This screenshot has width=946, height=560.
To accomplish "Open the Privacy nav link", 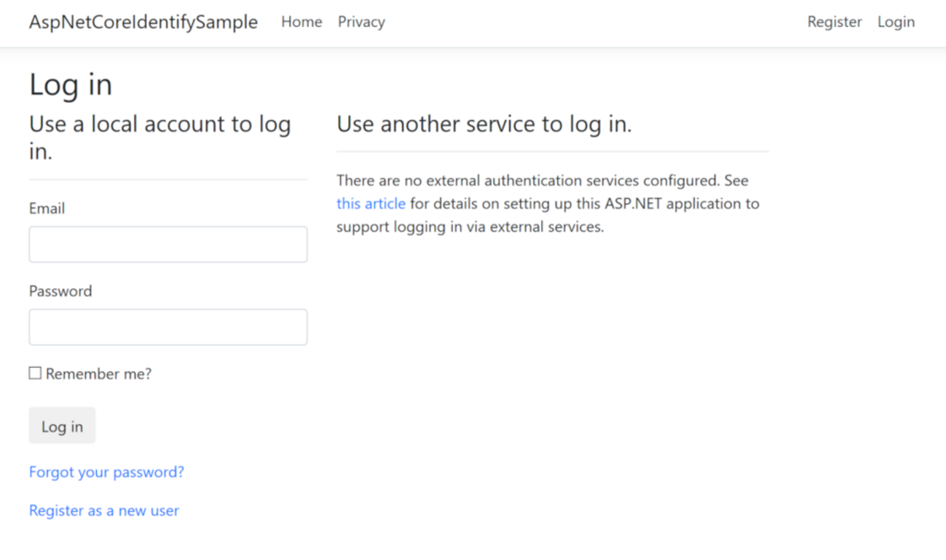I will click(361, 22).
